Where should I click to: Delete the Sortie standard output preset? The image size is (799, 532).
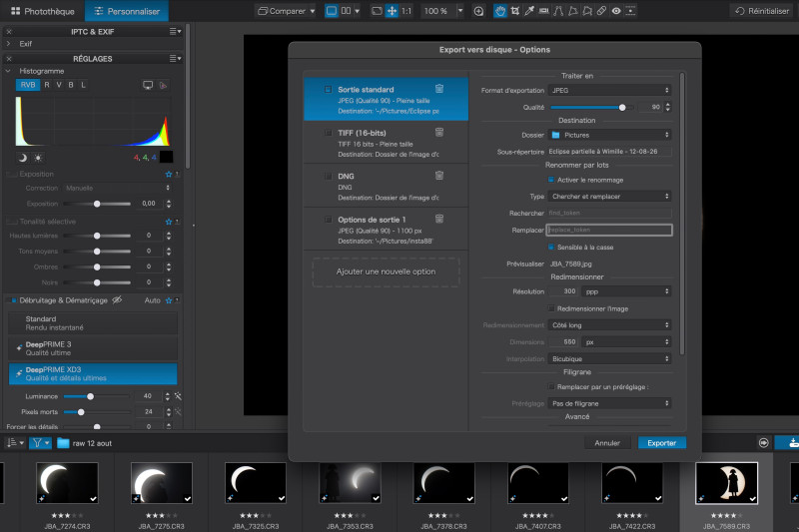(439, 89)
